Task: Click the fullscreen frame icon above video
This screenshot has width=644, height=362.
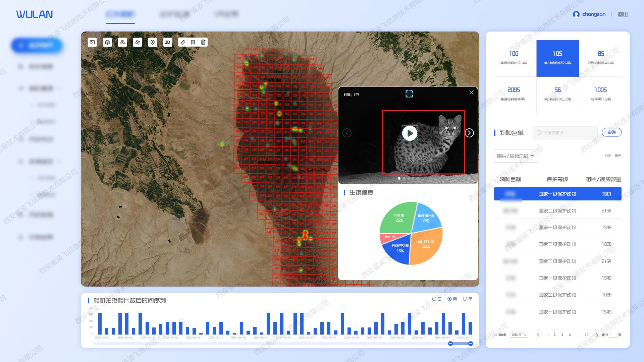Action: tap(409, 94)
